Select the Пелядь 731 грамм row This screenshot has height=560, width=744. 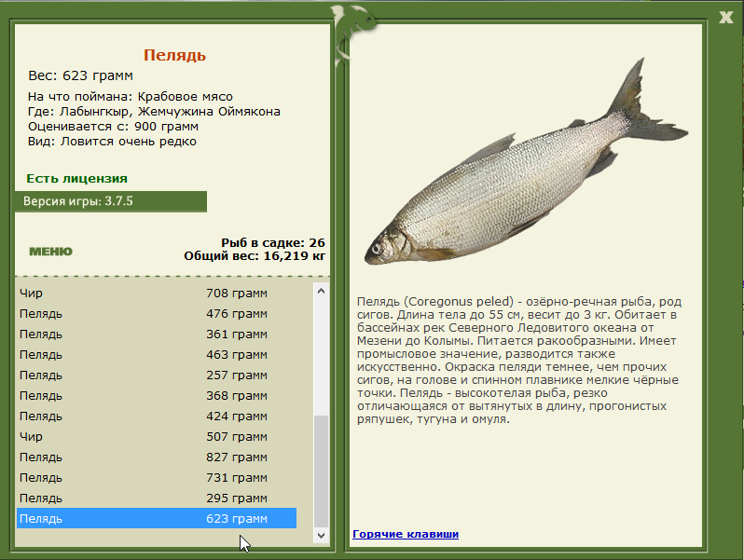tap(157, 477)
